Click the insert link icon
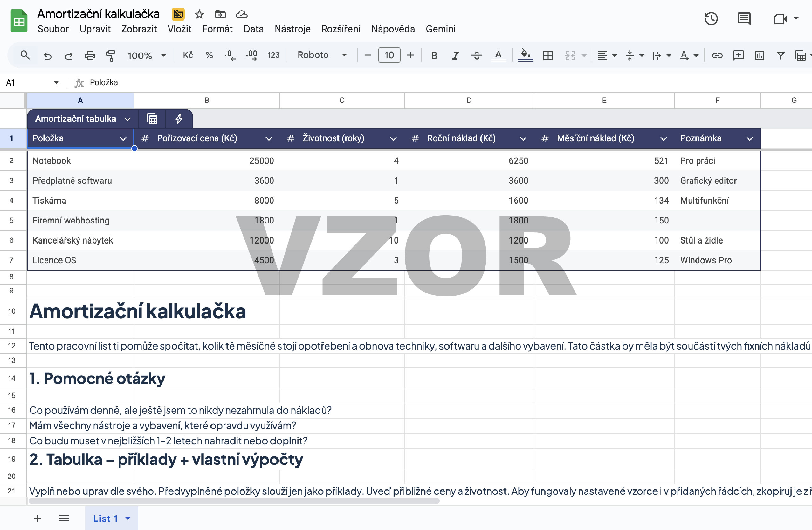The height and width of the screenshot is (530, 812). pyautogui.click(x=717, y=55)
